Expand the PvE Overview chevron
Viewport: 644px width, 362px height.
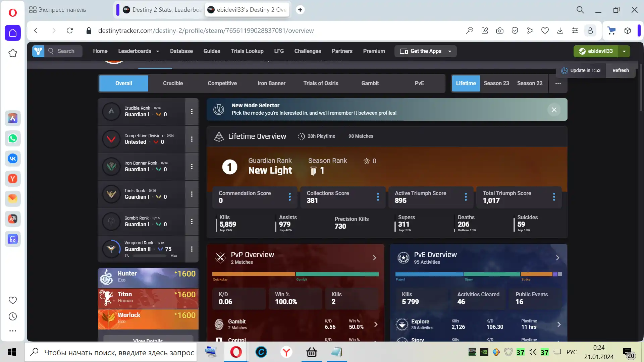(x=557, y=258)
